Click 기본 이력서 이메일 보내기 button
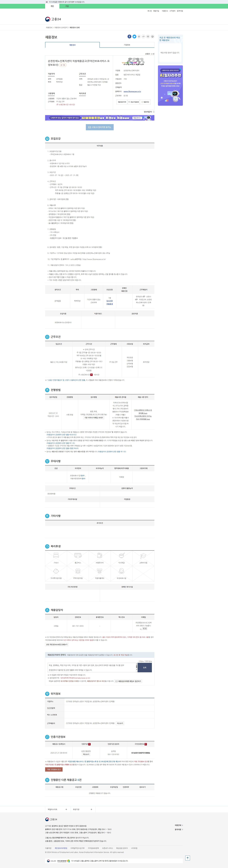Screen dimensions: 228x868 click(94, 418)
